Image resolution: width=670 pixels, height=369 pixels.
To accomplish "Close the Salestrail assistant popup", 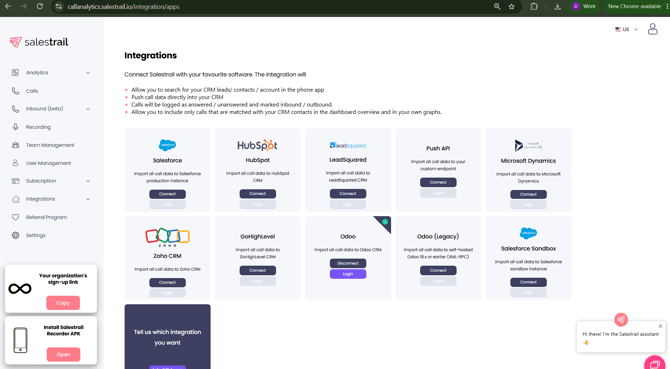I will pyautogui.click(x=660, y=326).
